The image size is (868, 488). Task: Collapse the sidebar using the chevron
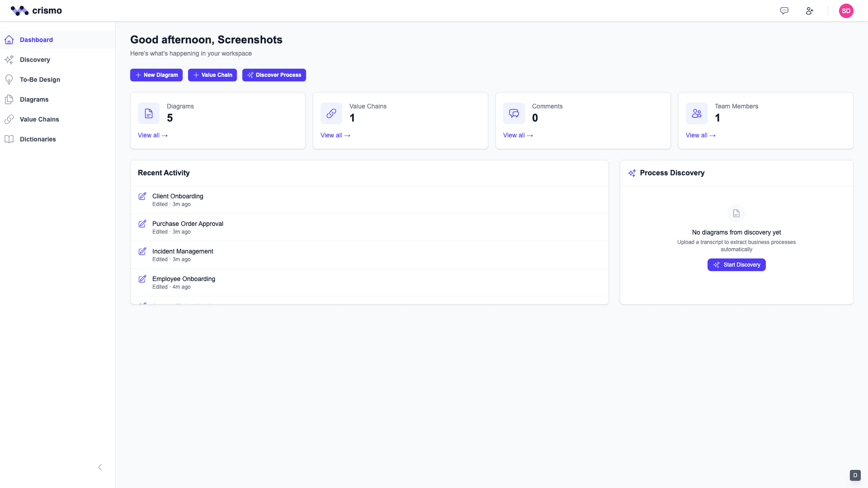[100, 467]
